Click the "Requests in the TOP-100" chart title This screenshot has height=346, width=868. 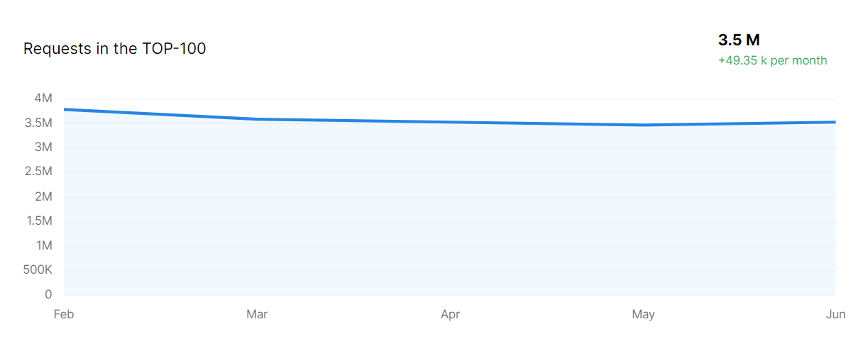point(115,49)
